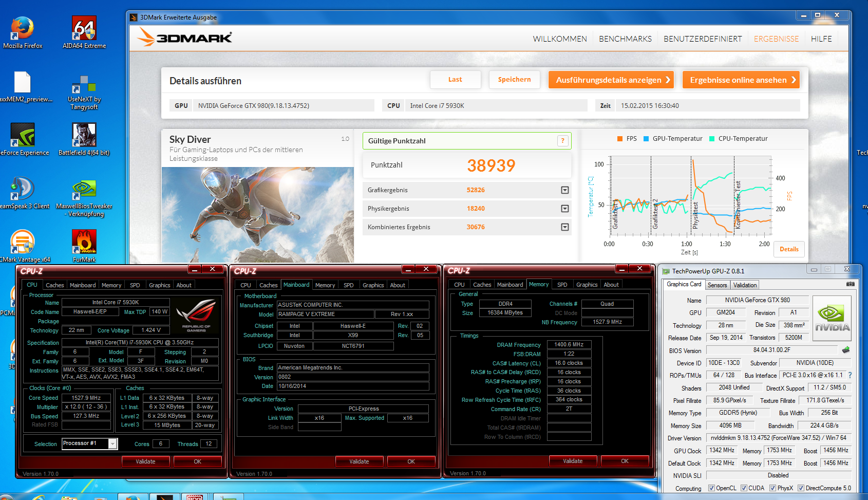Click the orange FPS legend swatch
Viewport: 868px width, 500px height.
tap(620, 139)
